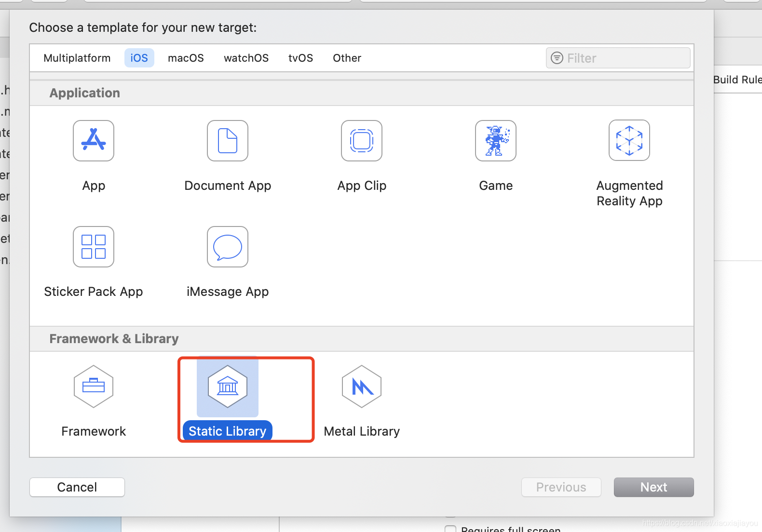Focus the Filter text field
This screenshot has width=762, height=532.
(618, 58)
